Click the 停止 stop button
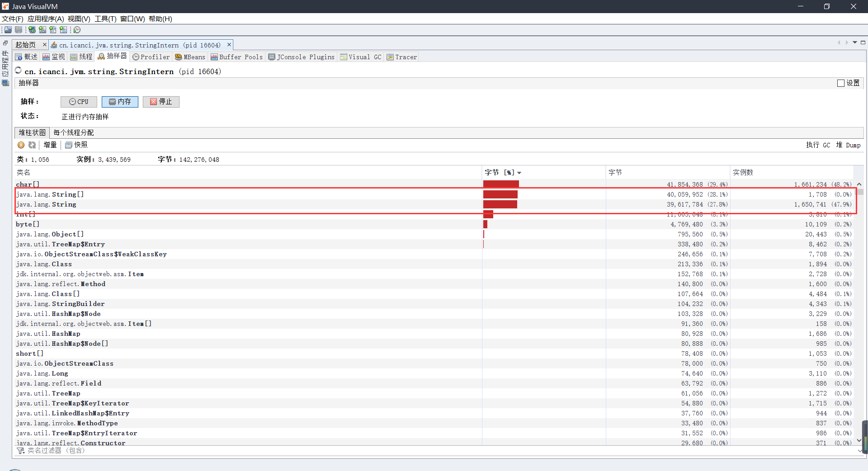The width and height of the screenshot is (868, 471). [x=161, y=102]
